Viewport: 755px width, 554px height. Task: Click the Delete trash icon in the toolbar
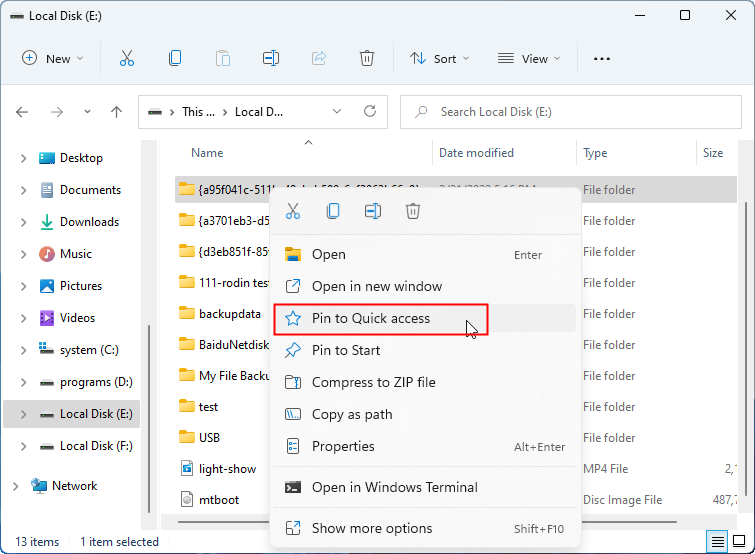point(367,58)
